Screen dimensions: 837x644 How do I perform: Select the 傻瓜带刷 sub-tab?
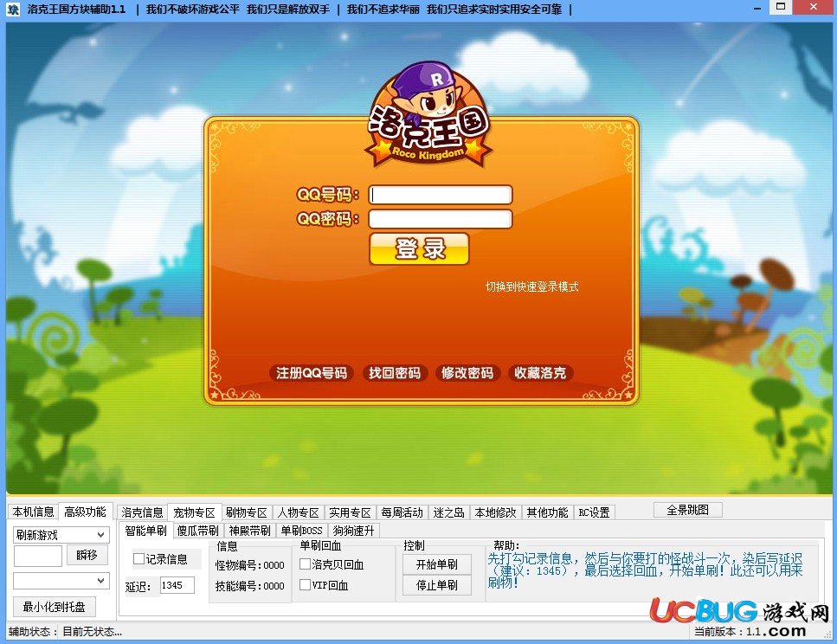[x=197, y=531]
